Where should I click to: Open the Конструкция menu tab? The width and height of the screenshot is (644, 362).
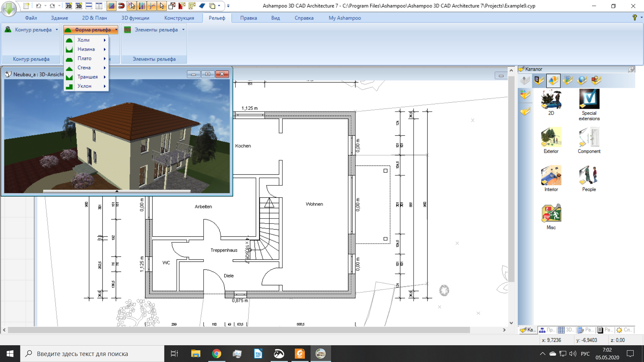coord(179,18)
